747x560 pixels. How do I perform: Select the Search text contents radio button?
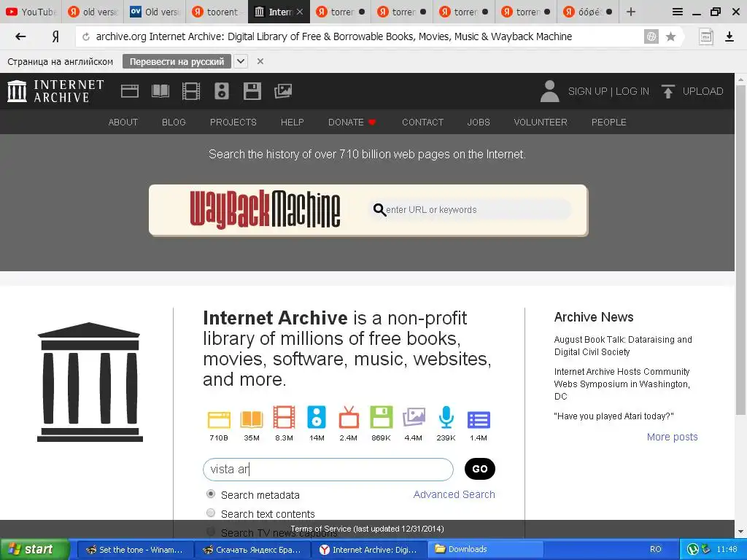tap(211, 513)
